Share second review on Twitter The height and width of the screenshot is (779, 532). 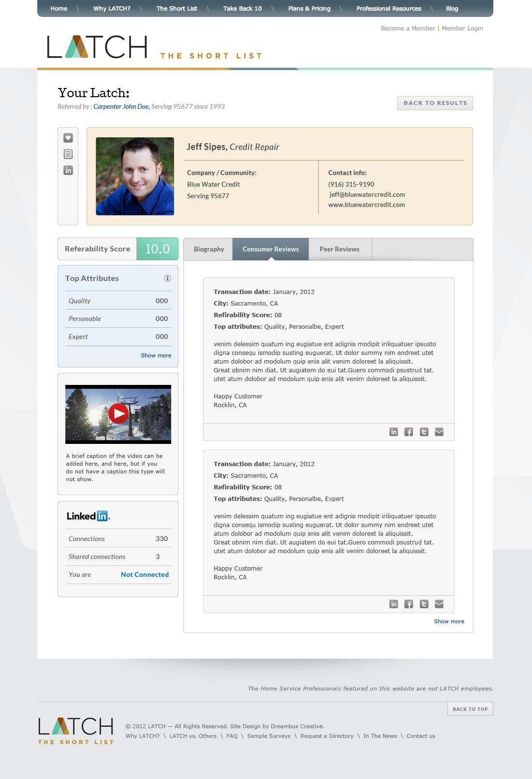(424, 604)
